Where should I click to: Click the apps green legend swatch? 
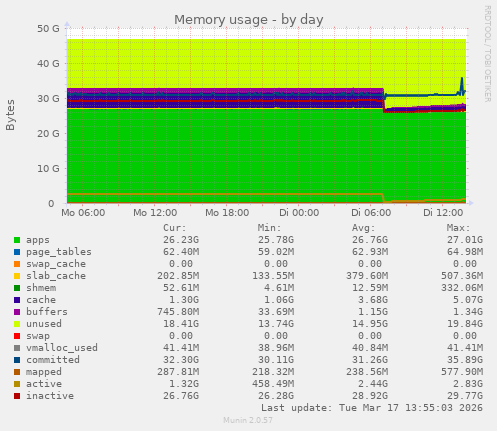click(17, 240)
